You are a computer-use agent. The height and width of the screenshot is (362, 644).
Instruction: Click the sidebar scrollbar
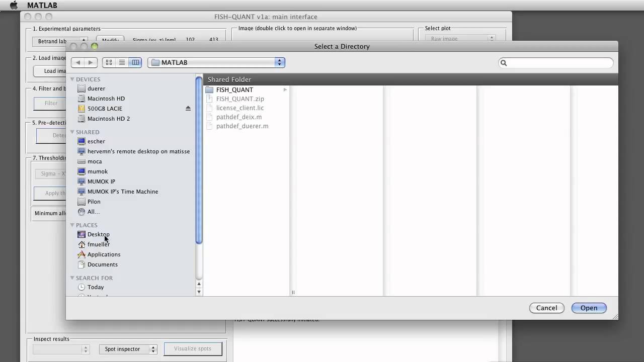tap(199, 160)
